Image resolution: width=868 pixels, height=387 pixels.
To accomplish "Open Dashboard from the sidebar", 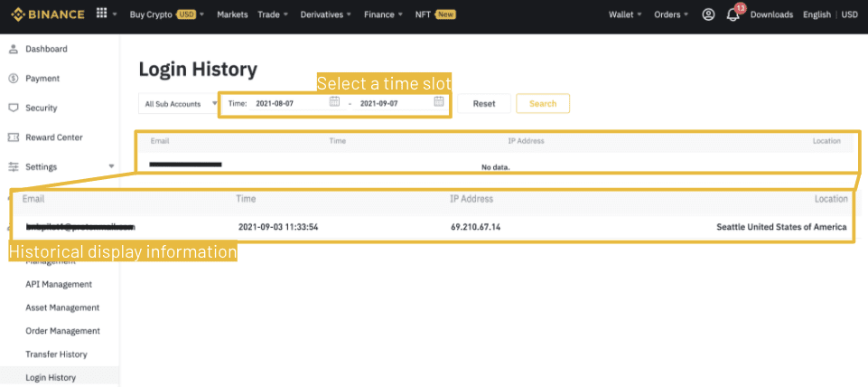I will 46,49.
